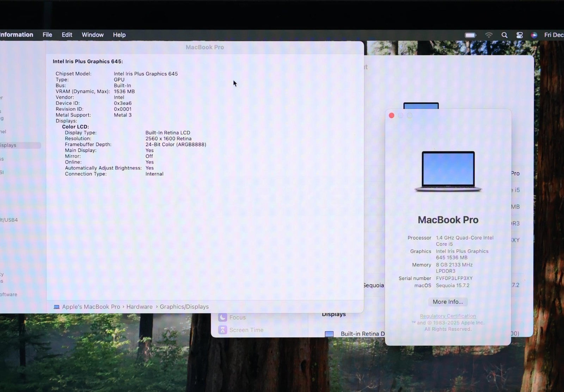
Task: Open Control Center from menu bar
Action: pyautogui.click(x=520, y=35)
